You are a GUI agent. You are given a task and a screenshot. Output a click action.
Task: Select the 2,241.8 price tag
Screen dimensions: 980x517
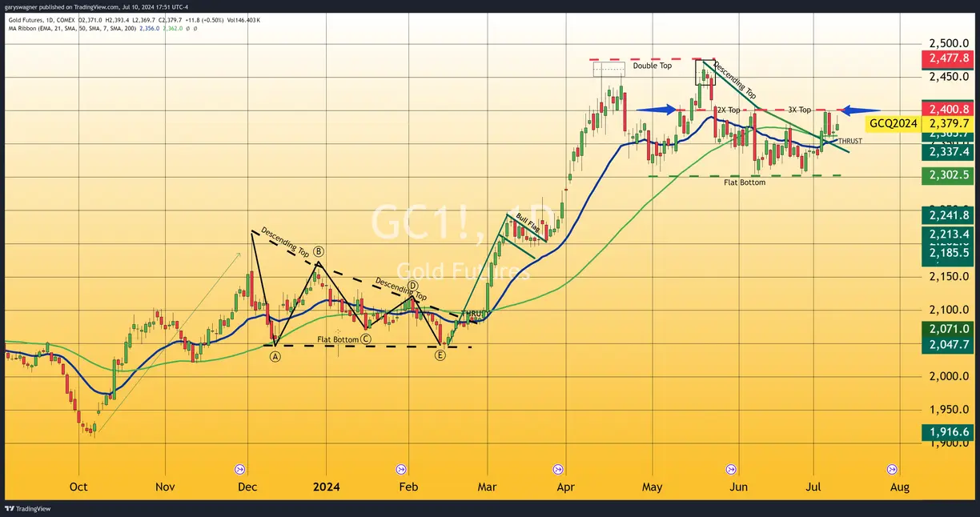pyautogui.click(x=950, y=215)
